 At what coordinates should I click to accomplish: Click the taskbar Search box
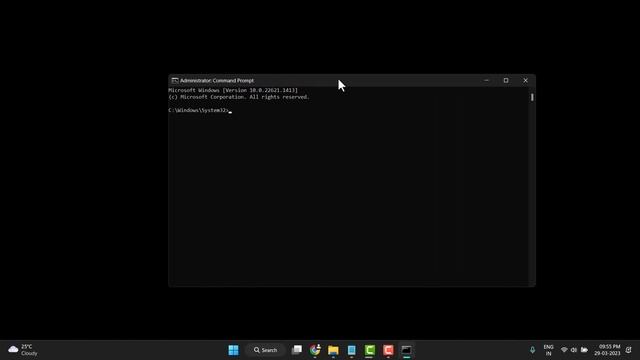[x=266, y=350]
